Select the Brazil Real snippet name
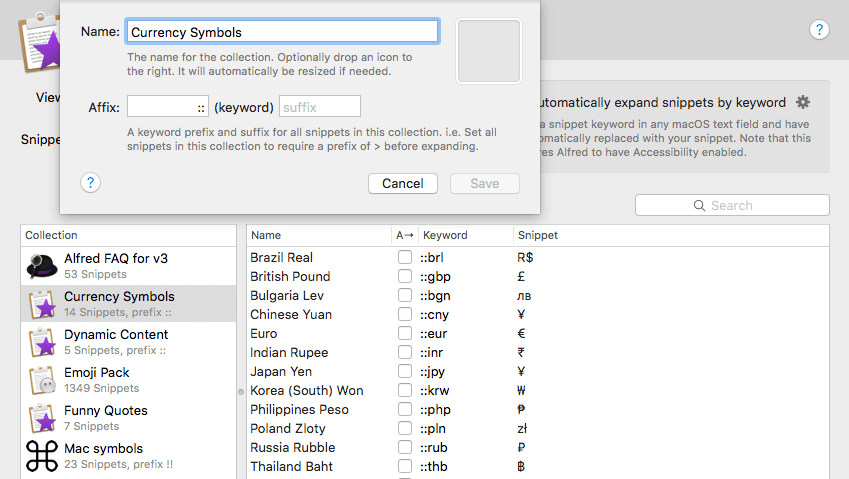849x479 pixels. pos(282,258)
